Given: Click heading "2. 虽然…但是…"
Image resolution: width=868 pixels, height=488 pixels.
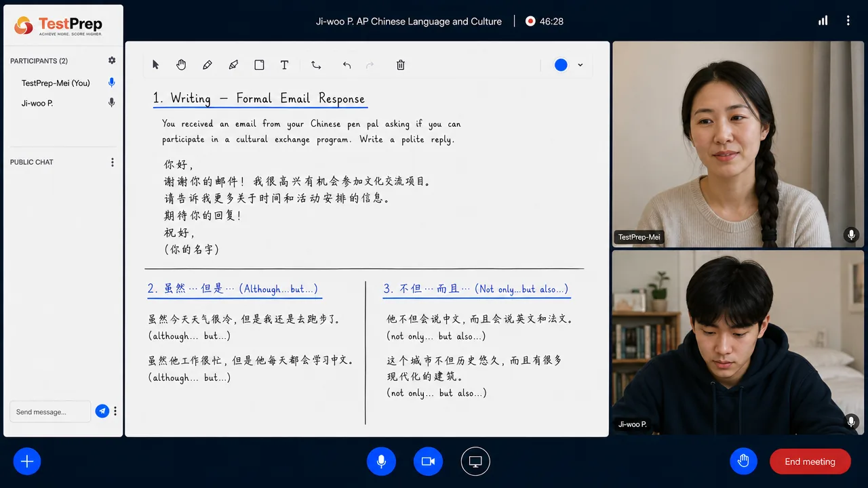Looking at the screenshot, I should point(233,289).
